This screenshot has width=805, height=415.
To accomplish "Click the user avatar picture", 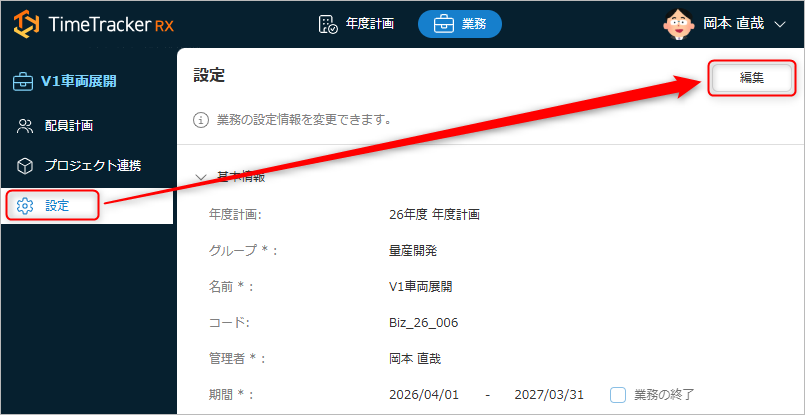I will [x=679, y=23].
